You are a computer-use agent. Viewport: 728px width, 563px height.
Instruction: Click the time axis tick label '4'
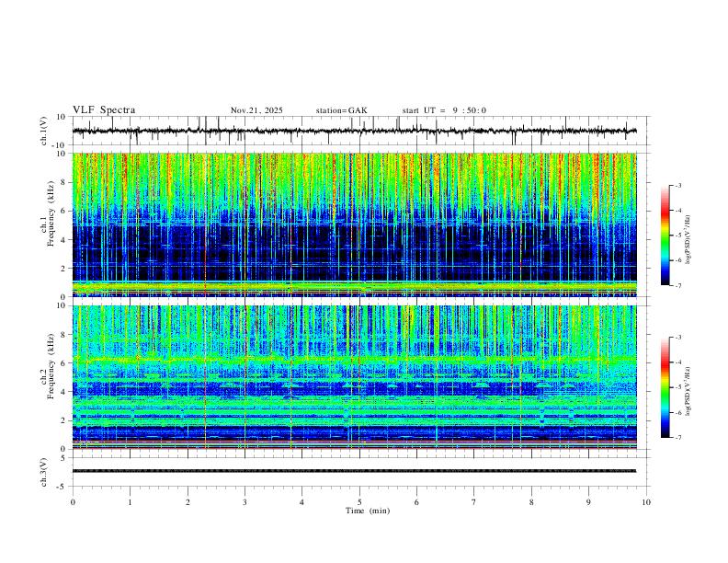(x=301, y=502)
